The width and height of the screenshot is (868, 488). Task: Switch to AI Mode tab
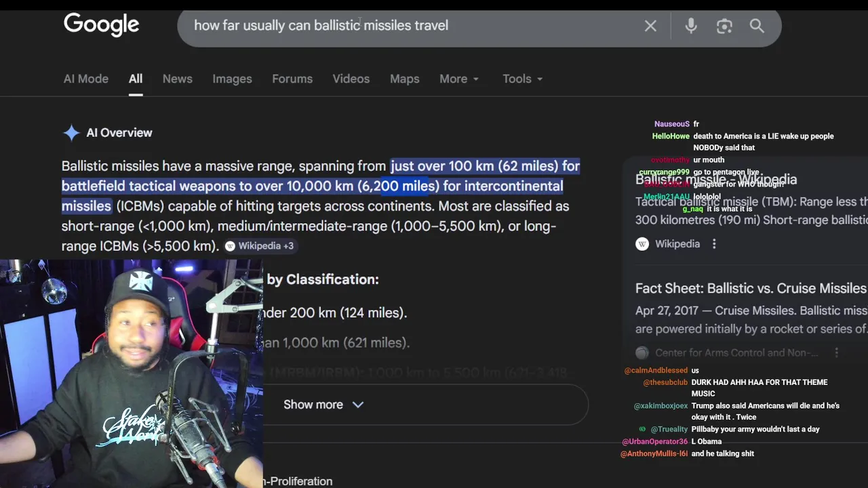coord(86,79)
